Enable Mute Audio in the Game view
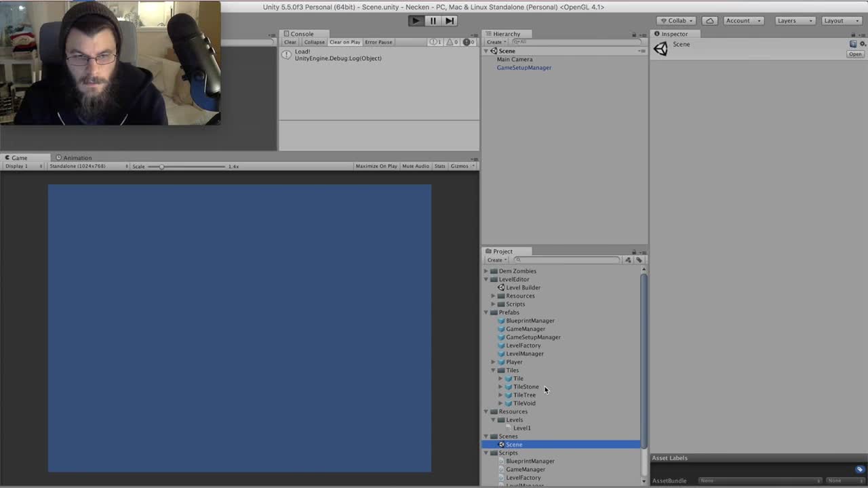The image size is (868, 488). [415, 165]
